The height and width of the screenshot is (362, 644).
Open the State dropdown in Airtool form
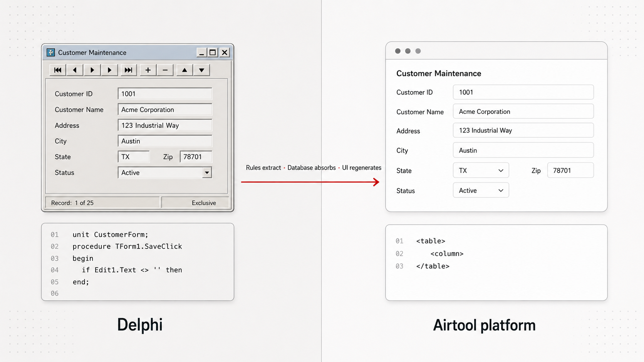pyautogui.click(x=481, y=170)
